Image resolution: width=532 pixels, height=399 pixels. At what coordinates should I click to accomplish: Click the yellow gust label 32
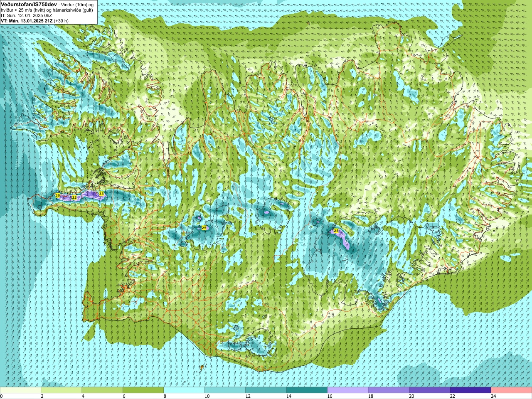coord(74,197)
